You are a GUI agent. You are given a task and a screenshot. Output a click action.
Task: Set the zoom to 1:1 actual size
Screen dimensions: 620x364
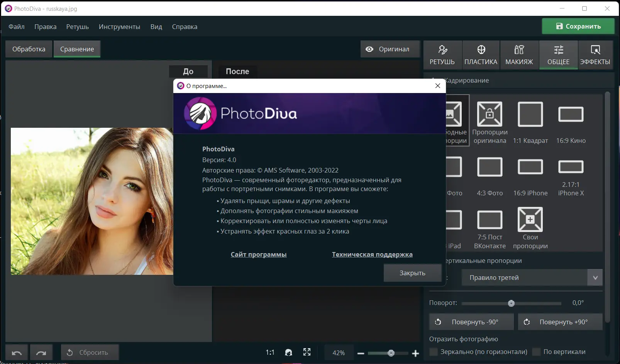click(x=270, y=352)
